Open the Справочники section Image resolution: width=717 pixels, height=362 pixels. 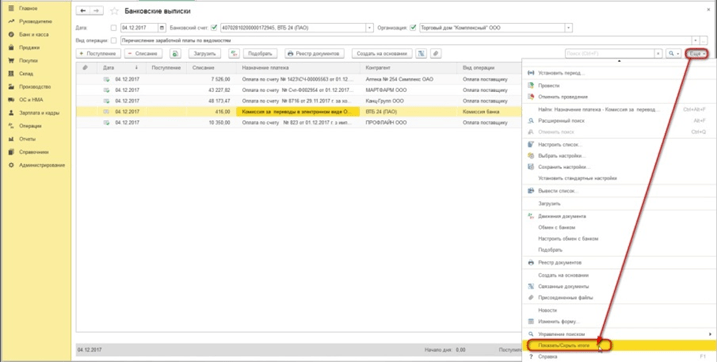pos(33,152)
